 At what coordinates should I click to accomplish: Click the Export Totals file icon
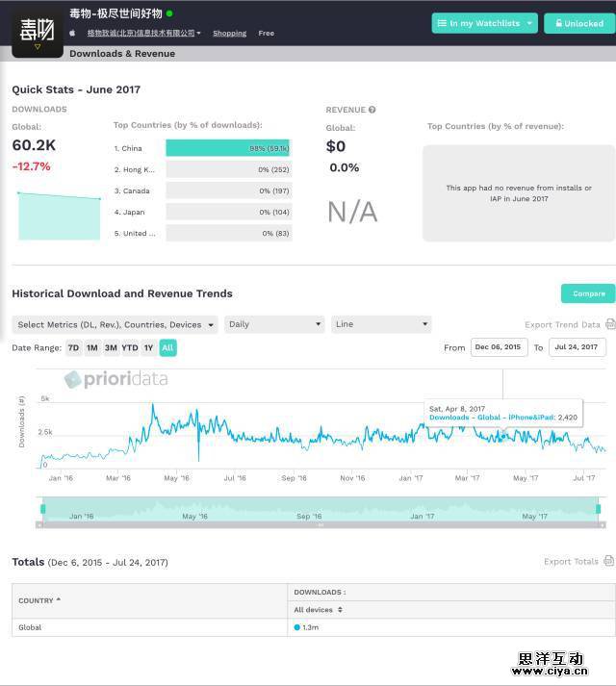(x=608, y=561)
